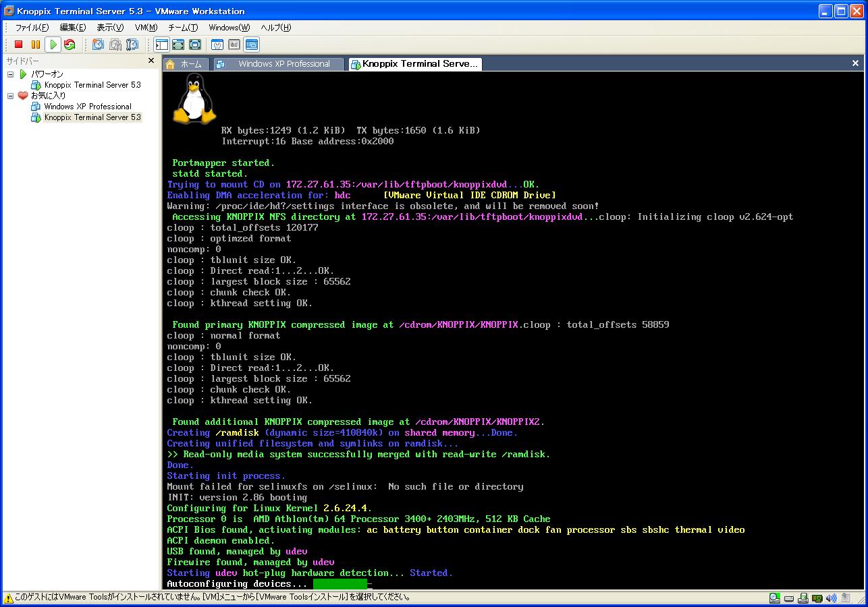Click the Full Screen mode toolbar icon
Screen dimensions: 868x607
(x=195, y=45)
